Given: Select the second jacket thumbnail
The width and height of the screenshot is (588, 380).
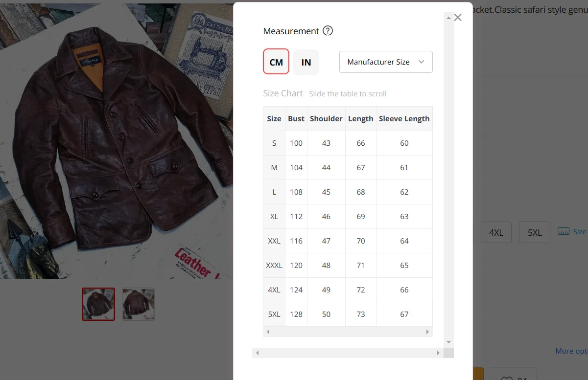Looking at the screenshot, I should (x=138, y=304).
